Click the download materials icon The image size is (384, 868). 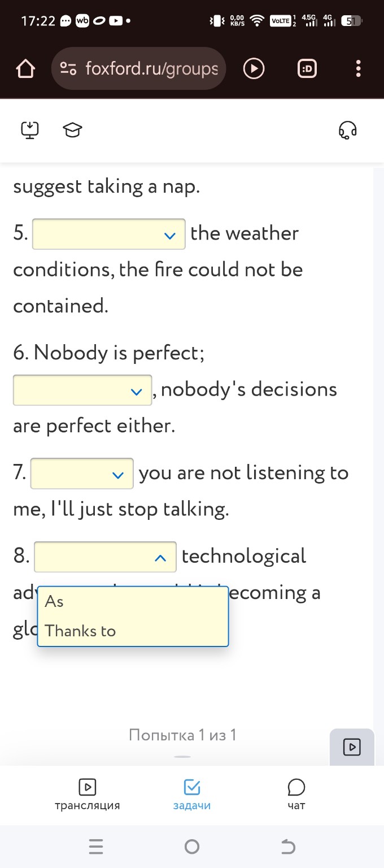click(30, 130)
